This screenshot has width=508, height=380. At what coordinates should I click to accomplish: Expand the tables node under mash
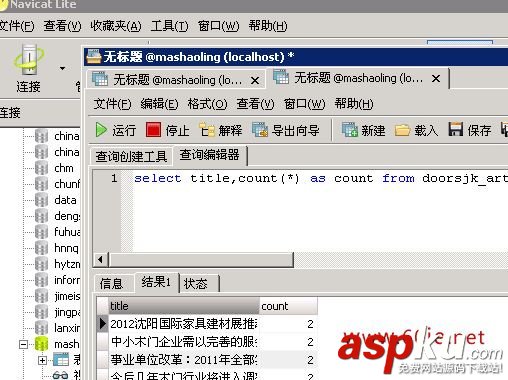point(42,360)
